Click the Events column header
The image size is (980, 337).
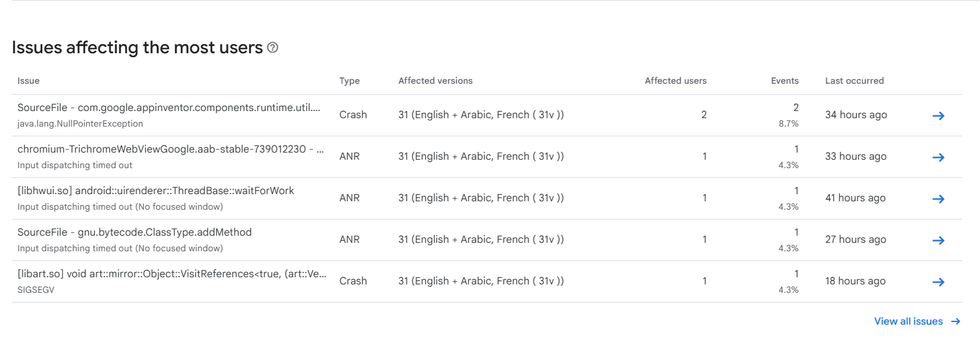pyautogui.click(x=785, y=81)
